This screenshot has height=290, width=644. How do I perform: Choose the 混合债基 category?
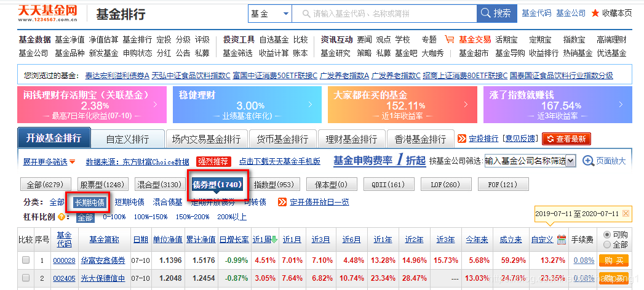167,202
